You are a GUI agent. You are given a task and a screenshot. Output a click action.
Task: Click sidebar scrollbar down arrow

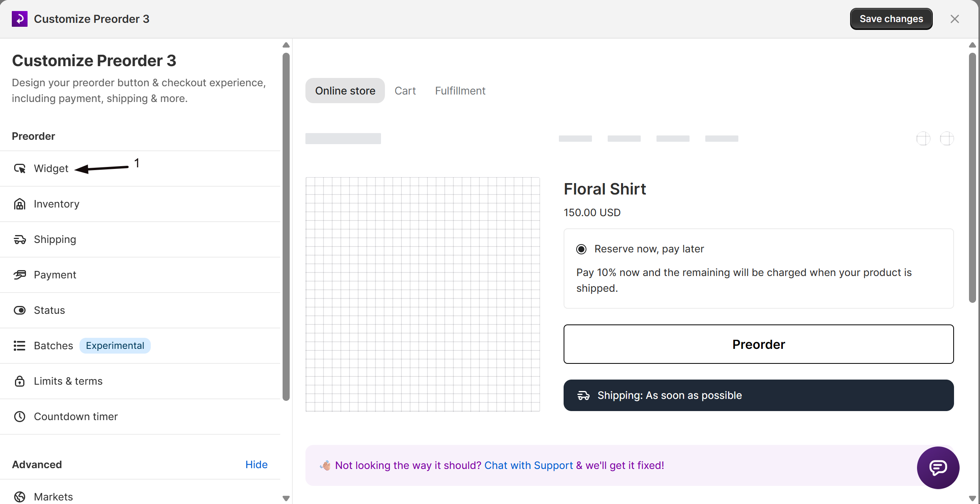[286, 498]
